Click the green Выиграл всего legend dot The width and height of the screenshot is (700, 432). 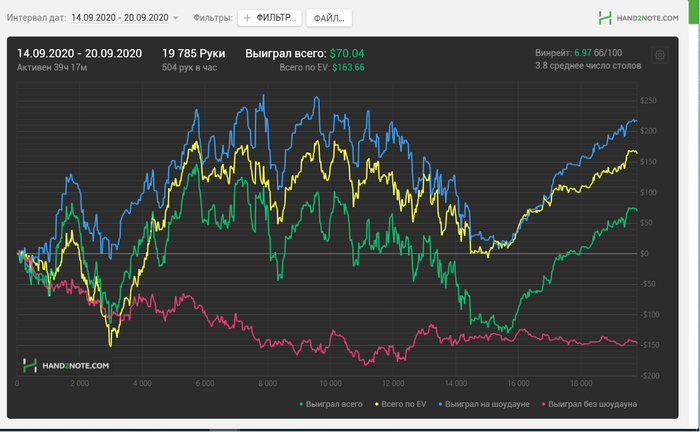(x=301, y=404)
